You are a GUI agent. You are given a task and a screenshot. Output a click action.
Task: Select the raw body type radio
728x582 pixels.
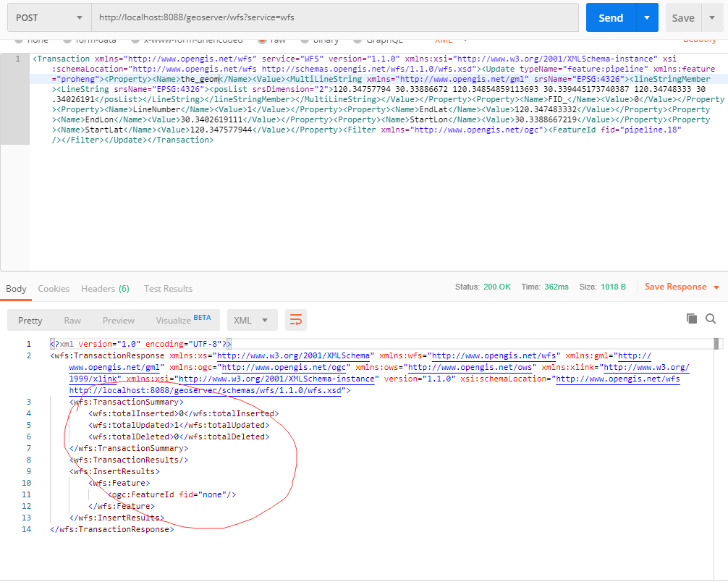click(x=262, y=41)
